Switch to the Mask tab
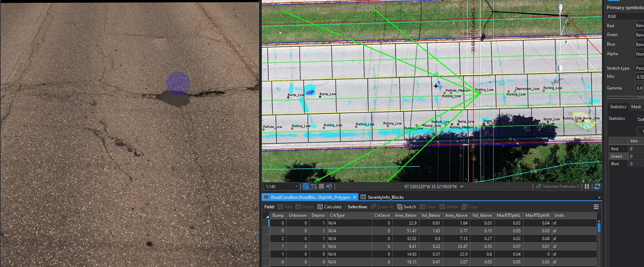Viewport: 644px width, 267px height. coord(636,107)
